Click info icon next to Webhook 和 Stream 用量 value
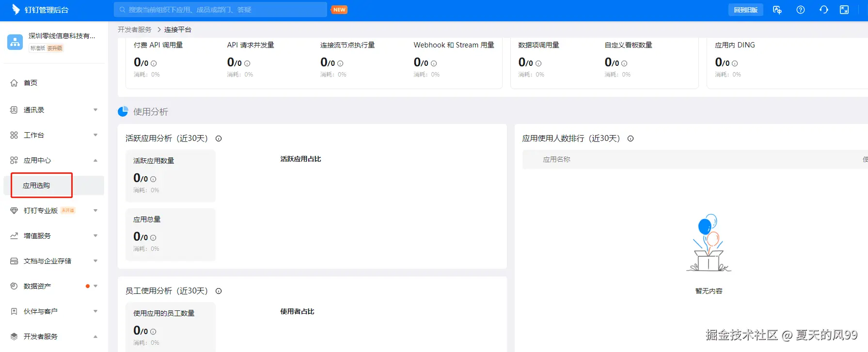The image size is (868, 352). tap(434, 63)
